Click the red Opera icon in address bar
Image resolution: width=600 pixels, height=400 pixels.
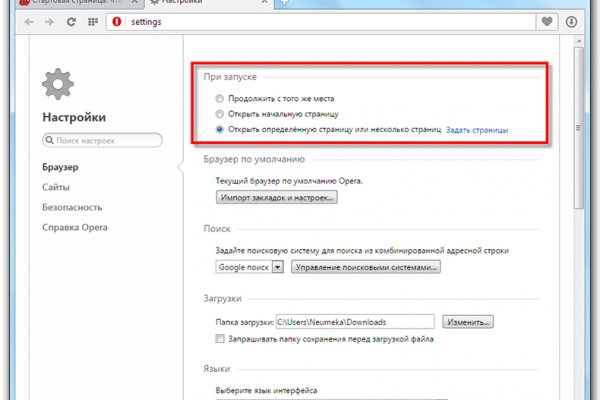[x=118, y=21]
